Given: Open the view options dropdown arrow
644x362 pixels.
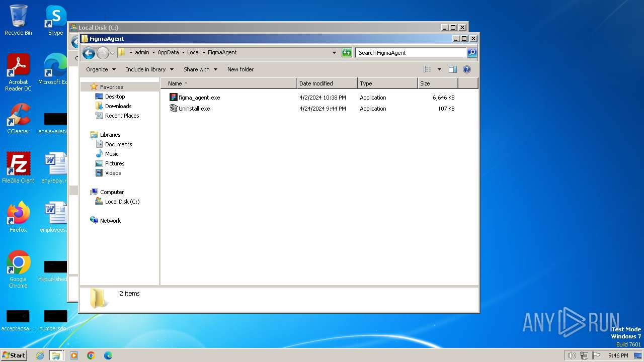Looking at the screenshot, I should coord(439,69).
